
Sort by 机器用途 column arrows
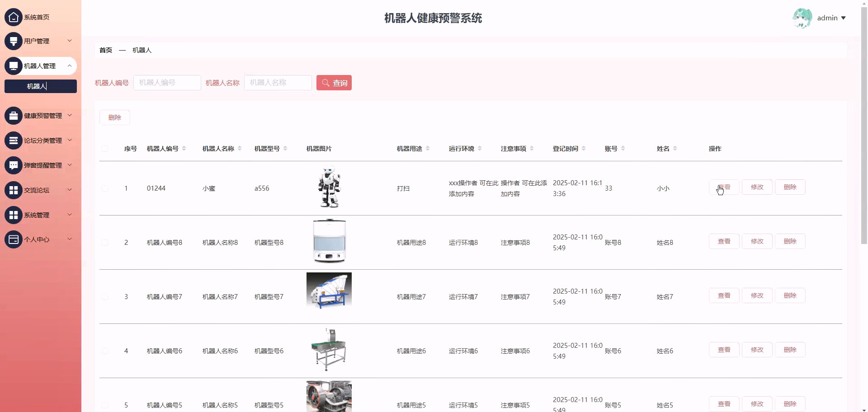(428, 149)
